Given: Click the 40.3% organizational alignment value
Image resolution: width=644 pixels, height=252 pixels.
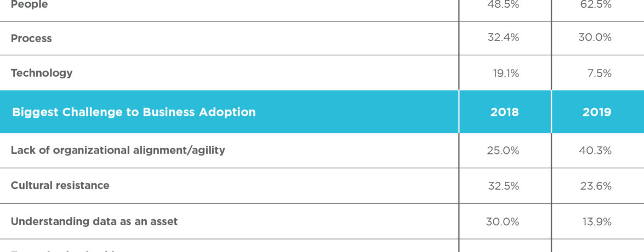Looking at the screenshot, I should coord(596,150).
